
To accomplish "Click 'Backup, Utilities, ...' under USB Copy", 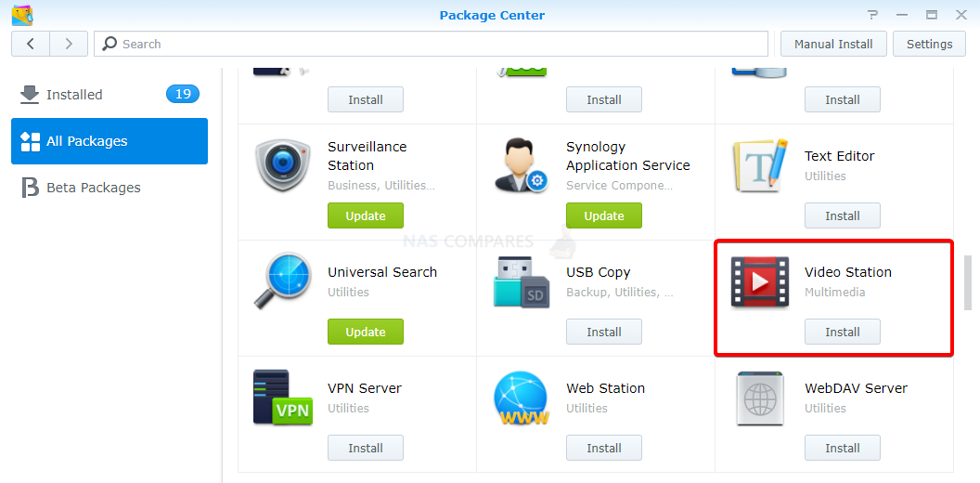I will click(619, 293).
